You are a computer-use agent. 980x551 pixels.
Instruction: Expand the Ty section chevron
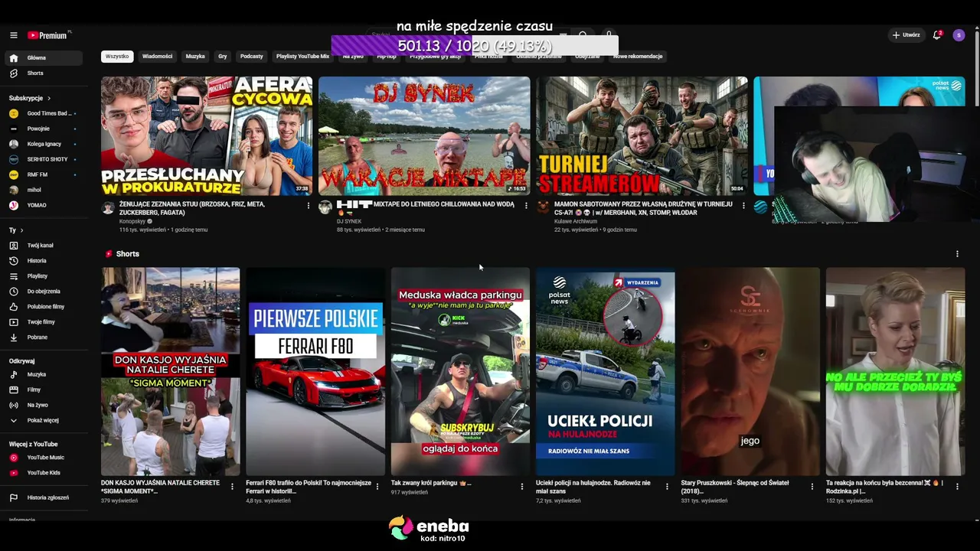tap(21, 230)
